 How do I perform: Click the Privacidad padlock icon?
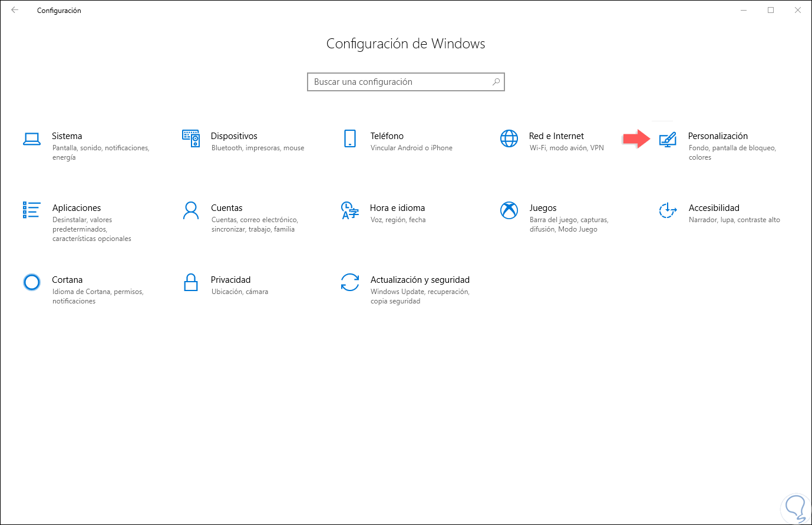pyautogui.click(x=191, y=282)
